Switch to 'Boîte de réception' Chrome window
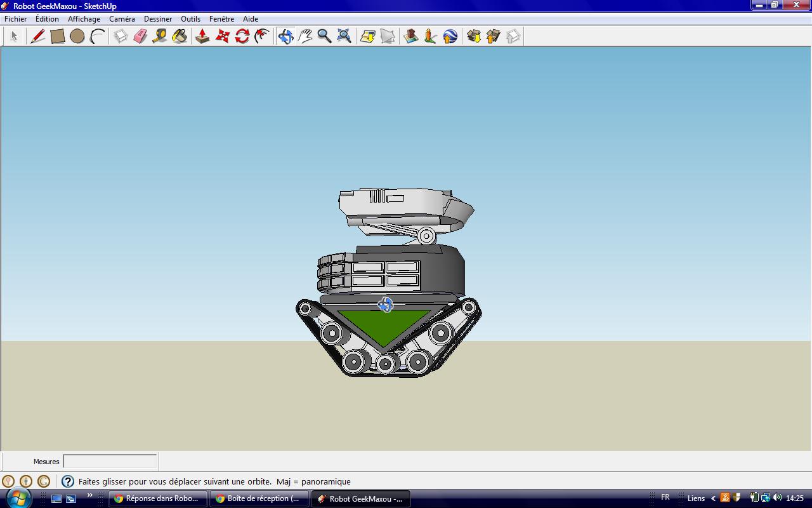This screenshot has width=812, height=508. pos(259,498)
